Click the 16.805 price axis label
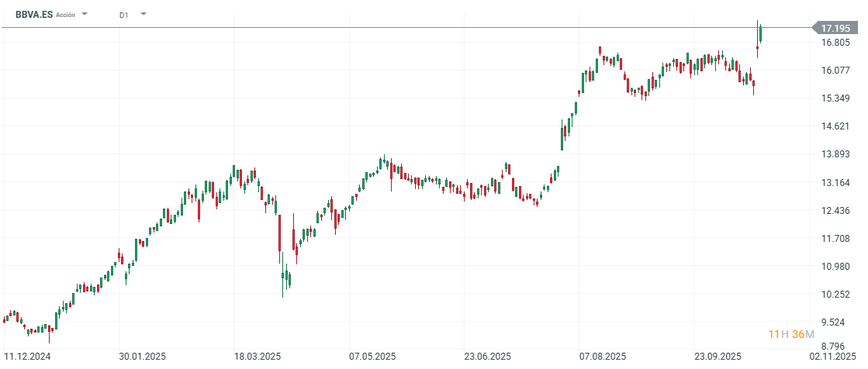Viewport: 868px width, 369px height. [836, 43]
